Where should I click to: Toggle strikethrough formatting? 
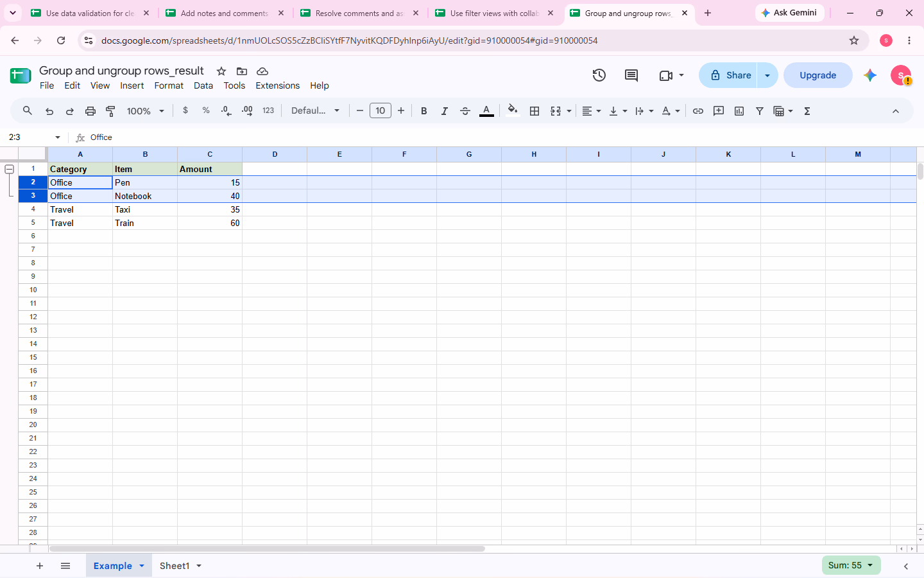tap(465, 111)
